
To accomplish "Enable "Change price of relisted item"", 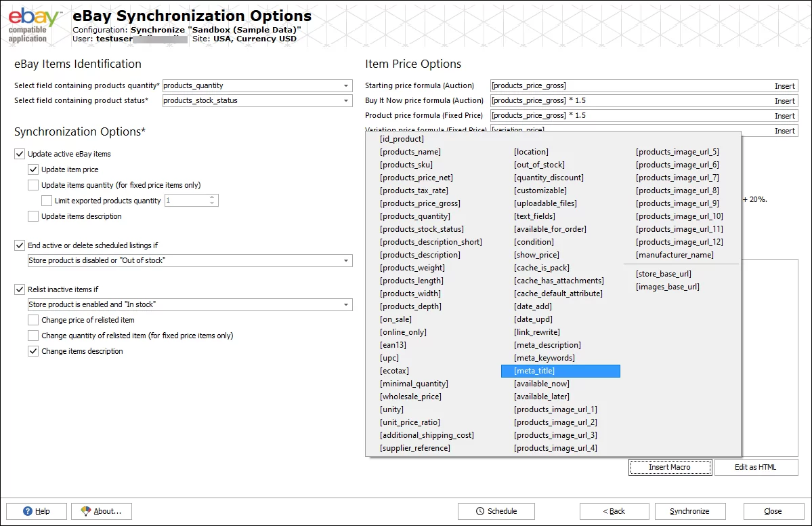I will [33, 320].
